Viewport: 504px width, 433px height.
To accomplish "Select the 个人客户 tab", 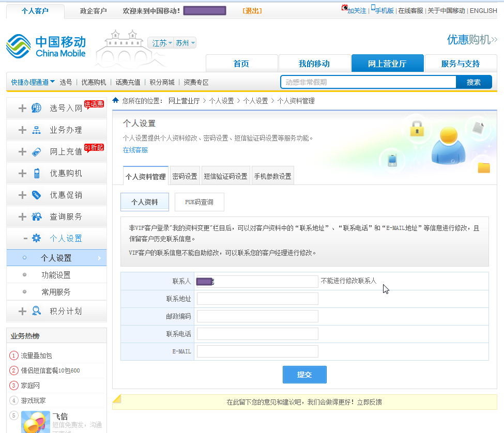I will (35, 11).
